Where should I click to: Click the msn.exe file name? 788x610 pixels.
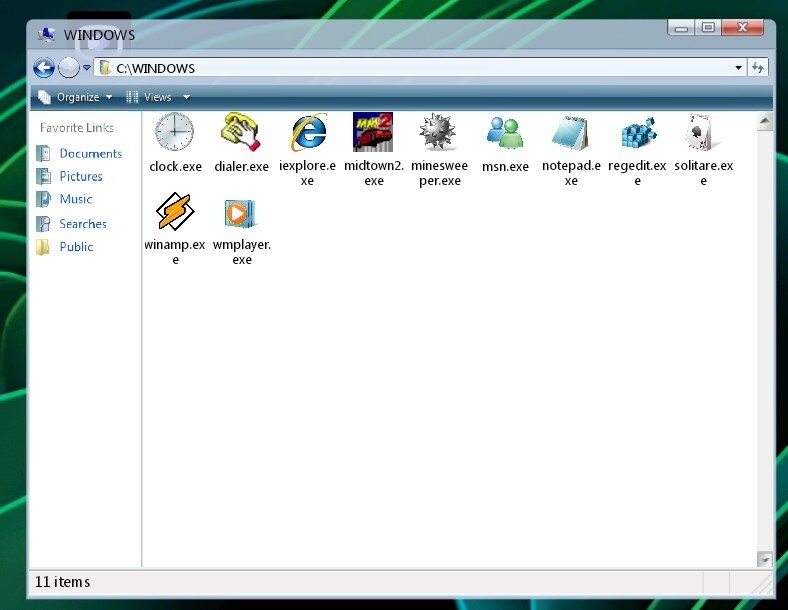[505, 166]
